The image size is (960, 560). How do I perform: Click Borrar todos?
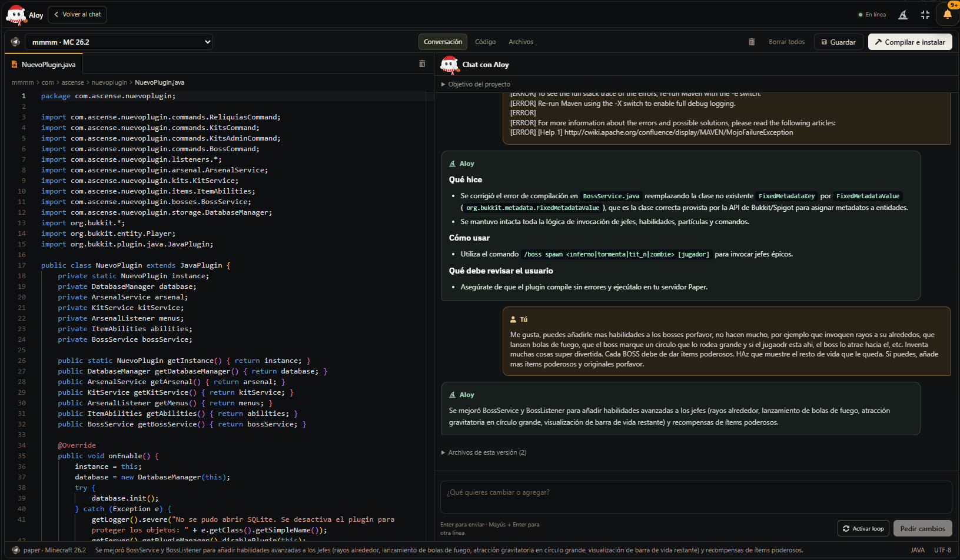point(786,42)
